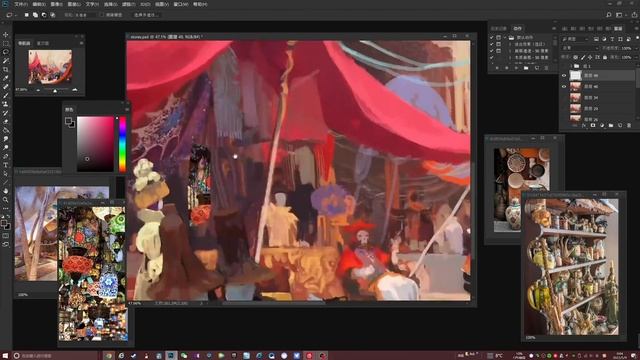
Task: Click the Edit Toolbar three-dots icon
Action: click(6, 208)
